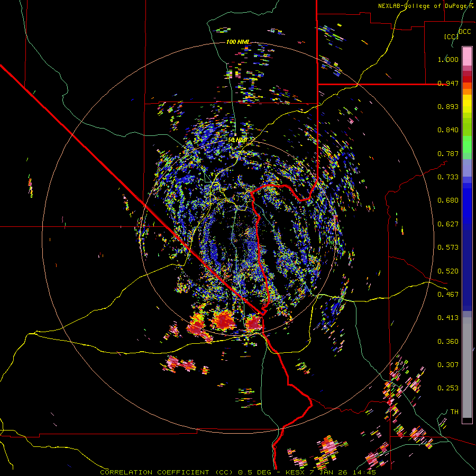Click the light pink top segment of color bar
This screenshot has height=476, width=476.
point(467,57)
